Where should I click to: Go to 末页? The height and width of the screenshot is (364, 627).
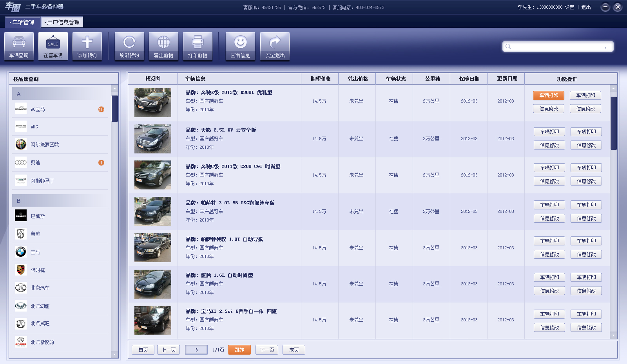click(294, 350)
